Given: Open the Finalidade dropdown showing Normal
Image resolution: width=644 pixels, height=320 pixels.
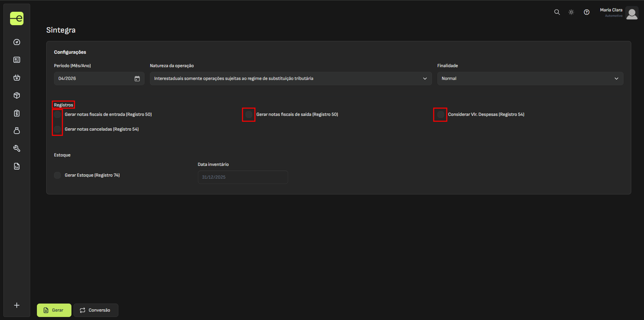Looking at the screenshot, I should 530,79.
